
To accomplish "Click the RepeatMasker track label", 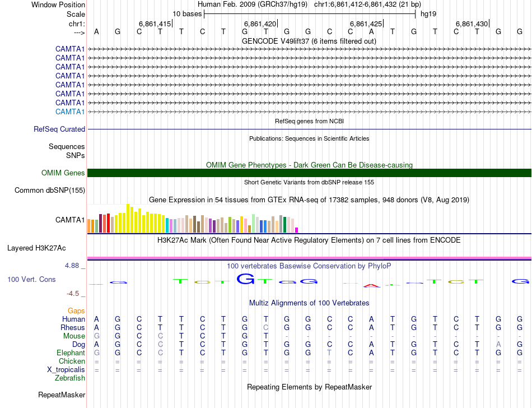I will (61, 395).
